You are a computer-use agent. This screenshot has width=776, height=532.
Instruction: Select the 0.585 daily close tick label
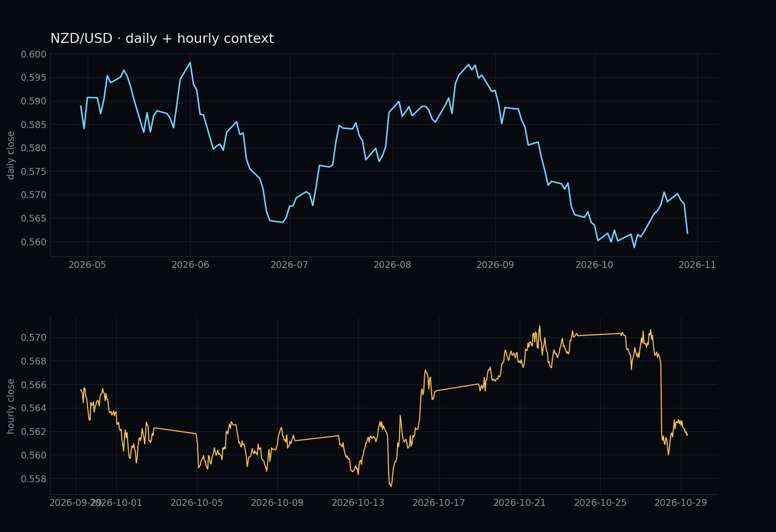(34, 125)
